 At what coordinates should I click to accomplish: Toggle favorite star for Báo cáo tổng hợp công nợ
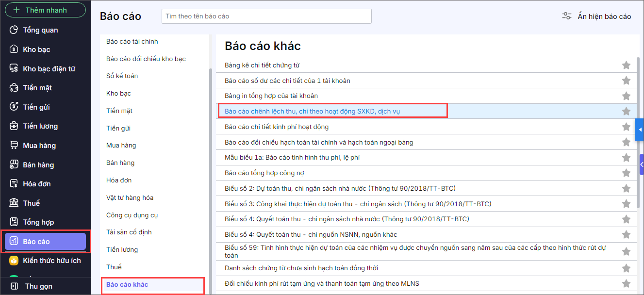[x=626, y=173]
